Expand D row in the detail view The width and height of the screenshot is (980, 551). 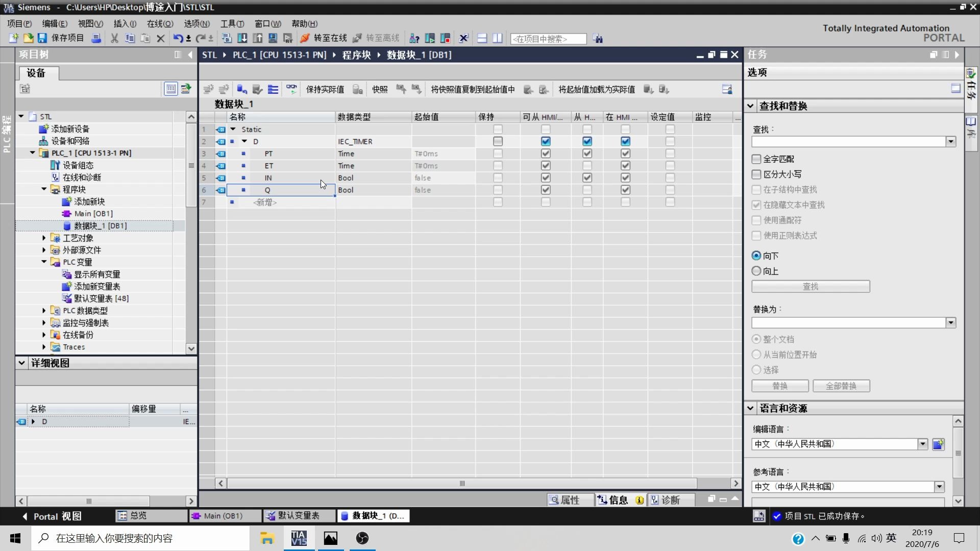pos(33,421)
